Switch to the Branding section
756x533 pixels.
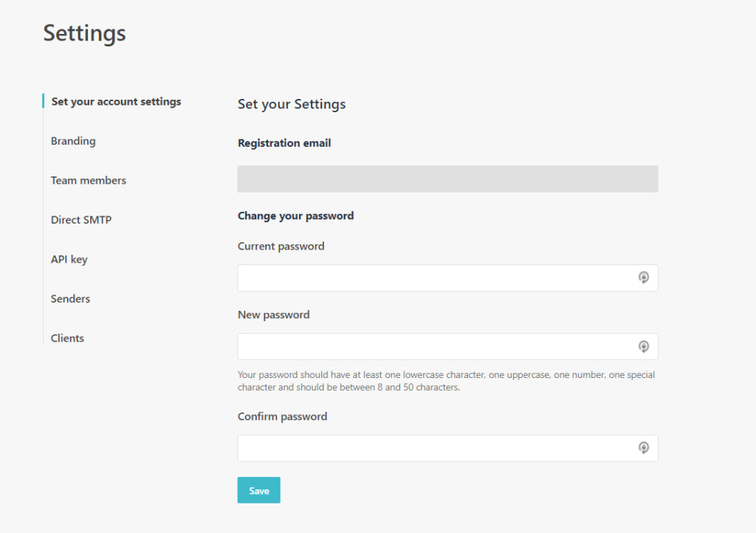click(x=73, y=141)
